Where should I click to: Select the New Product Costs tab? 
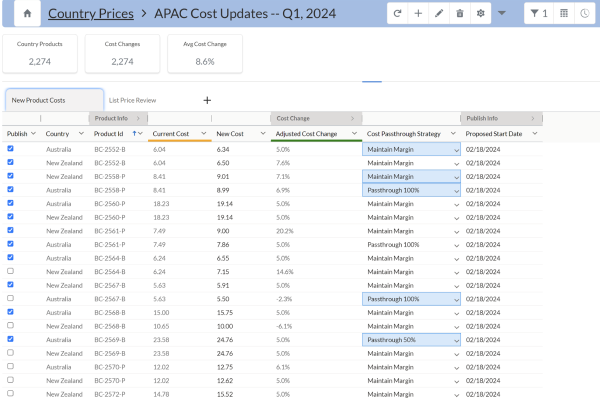52,100
